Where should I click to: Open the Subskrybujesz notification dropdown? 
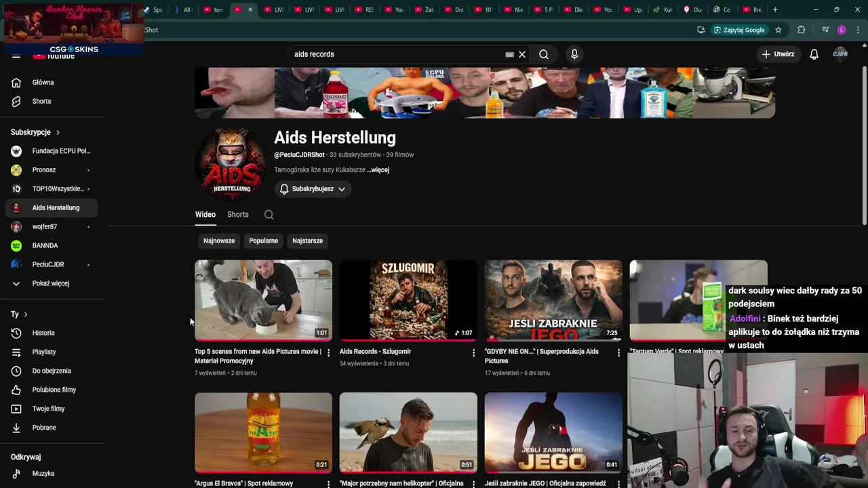point(313,189)
